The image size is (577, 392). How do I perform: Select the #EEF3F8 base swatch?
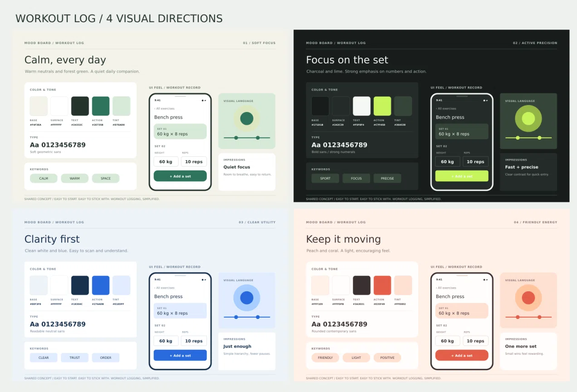tap(39, 285)
